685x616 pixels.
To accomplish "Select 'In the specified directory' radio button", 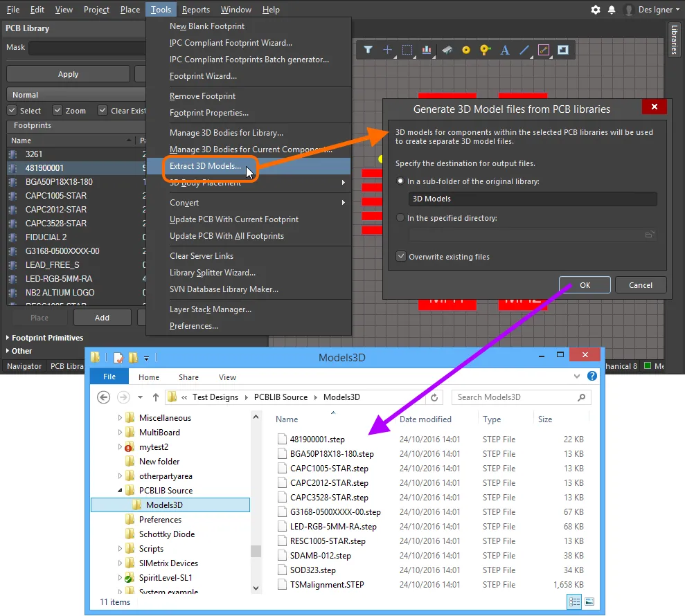I will 400,217.
